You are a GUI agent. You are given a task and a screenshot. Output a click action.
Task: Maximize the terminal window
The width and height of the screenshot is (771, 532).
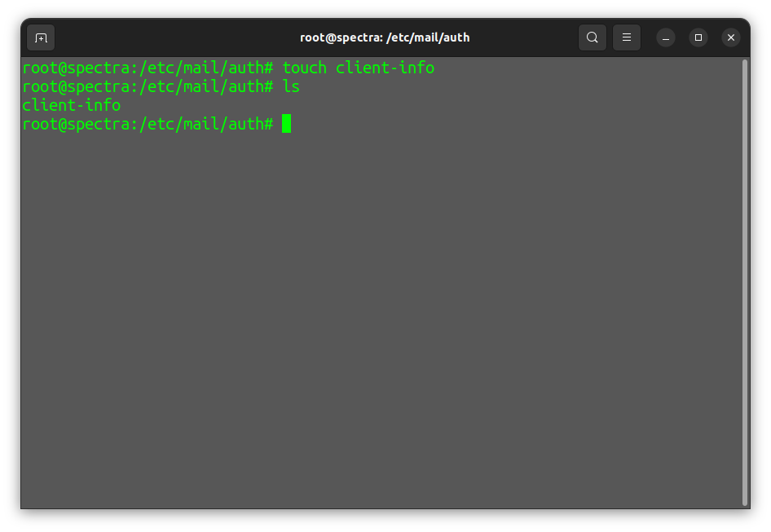(698, 37)
